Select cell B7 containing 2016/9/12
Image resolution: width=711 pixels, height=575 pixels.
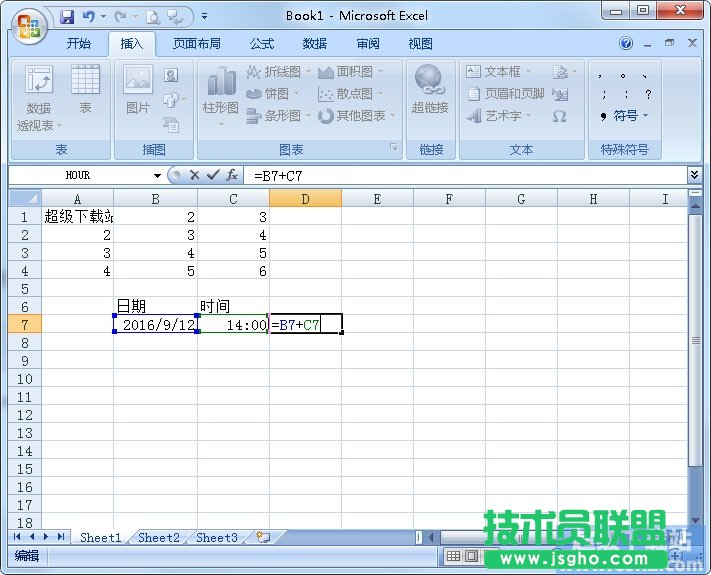tap(156, 325)
